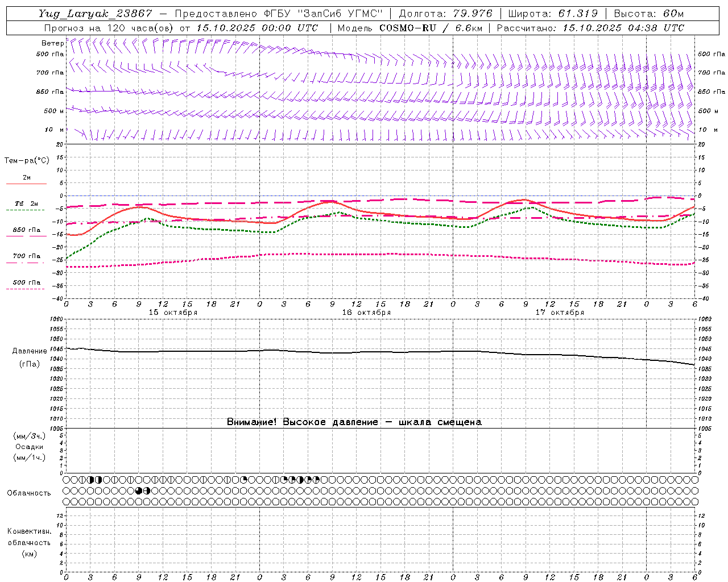Click the warning Внимание! Высокое давление — шкала смещена

click(354, 422)
